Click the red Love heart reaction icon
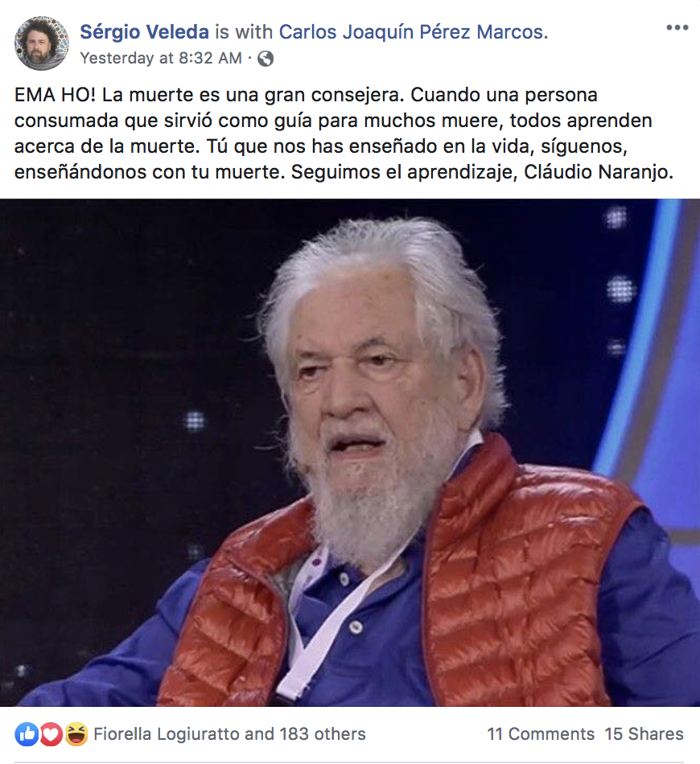 51,733
